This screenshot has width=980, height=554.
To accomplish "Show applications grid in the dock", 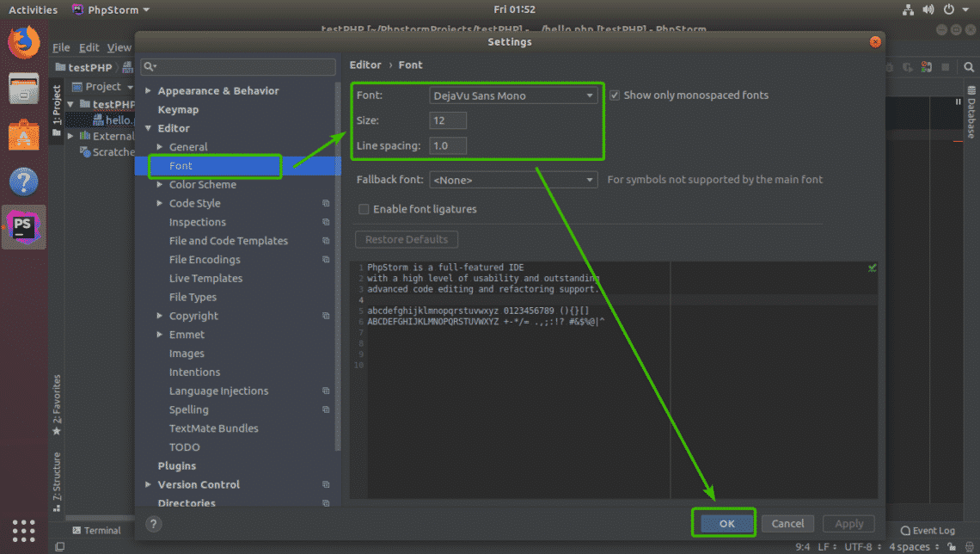I will tap(24, 531).
